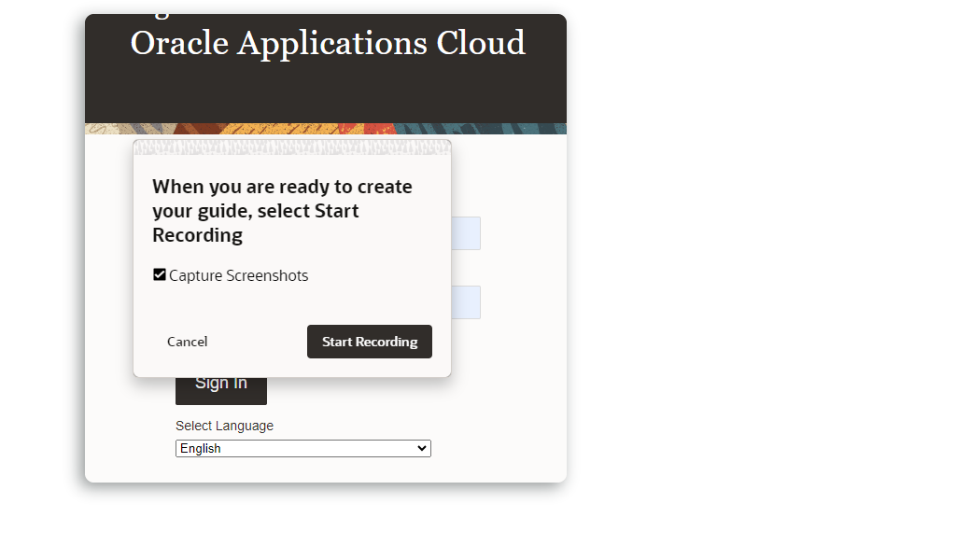
Task: Click the Oracle Applications Cloud title
Action: tap(328, 43)
